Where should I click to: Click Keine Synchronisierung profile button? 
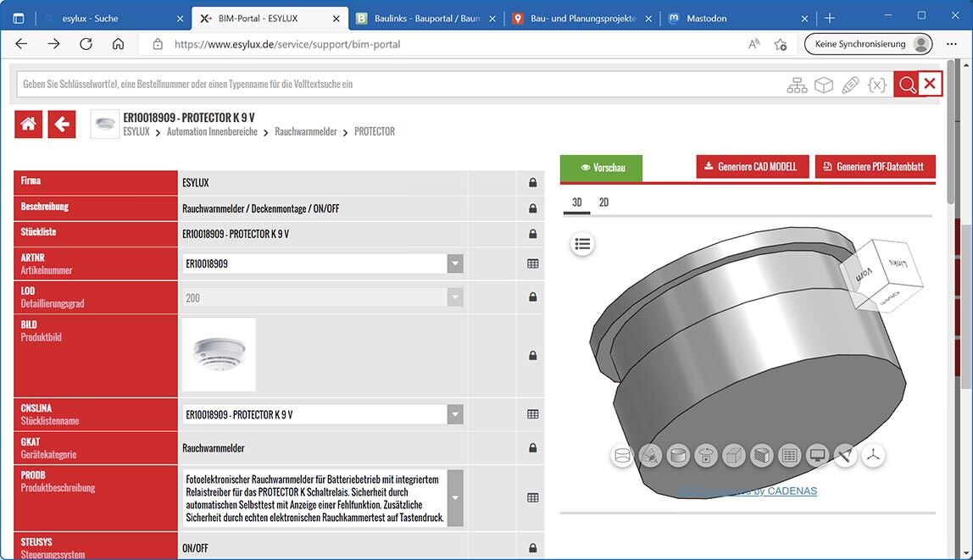click(x=868, y=44)
